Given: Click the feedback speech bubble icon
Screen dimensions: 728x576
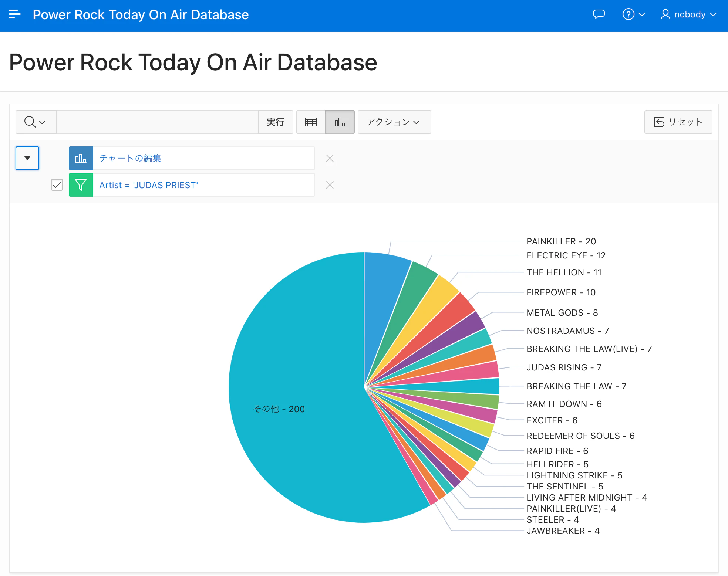Looking at the screenshot, I should [x=599, y=14].
